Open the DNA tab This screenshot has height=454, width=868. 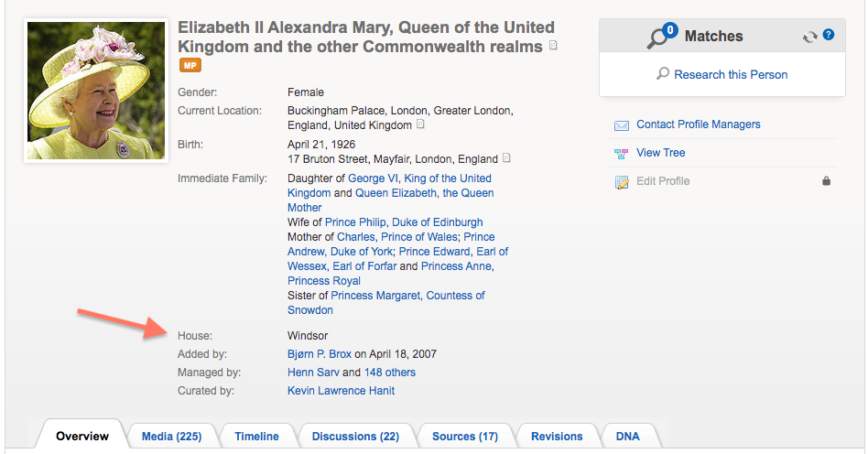[x=628, y=437]
